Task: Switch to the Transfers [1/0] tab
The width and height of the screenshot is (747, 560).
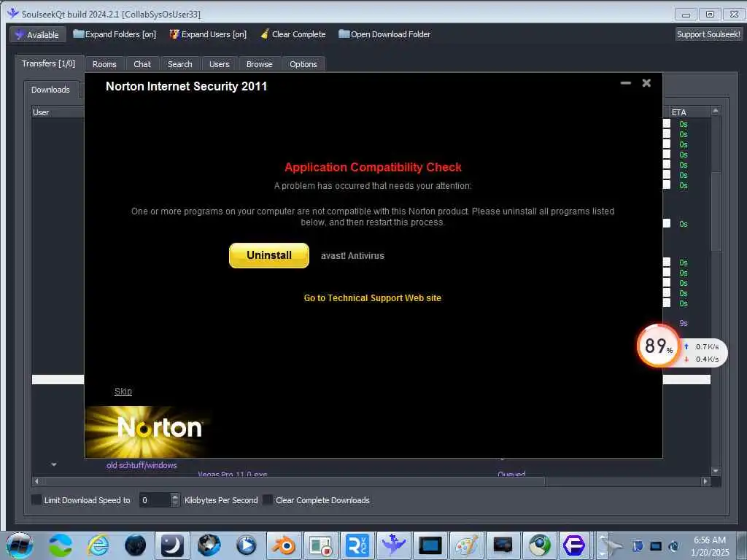Action: coord(49,63)
